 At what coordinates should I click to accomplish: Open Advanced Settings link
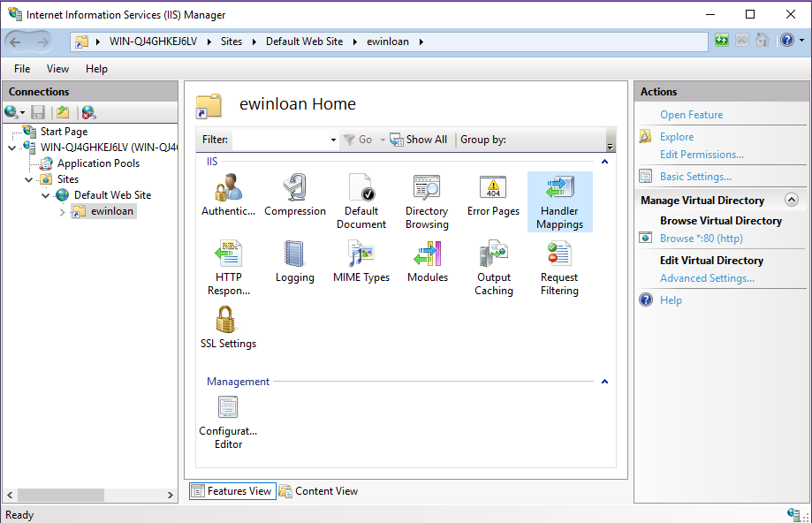pos(707,278)
